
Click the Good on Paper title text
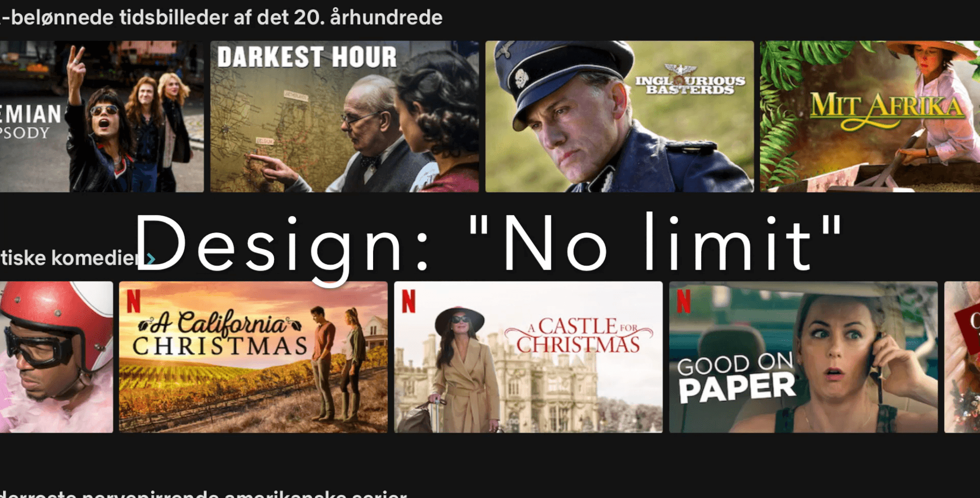(x=736, y=377)
